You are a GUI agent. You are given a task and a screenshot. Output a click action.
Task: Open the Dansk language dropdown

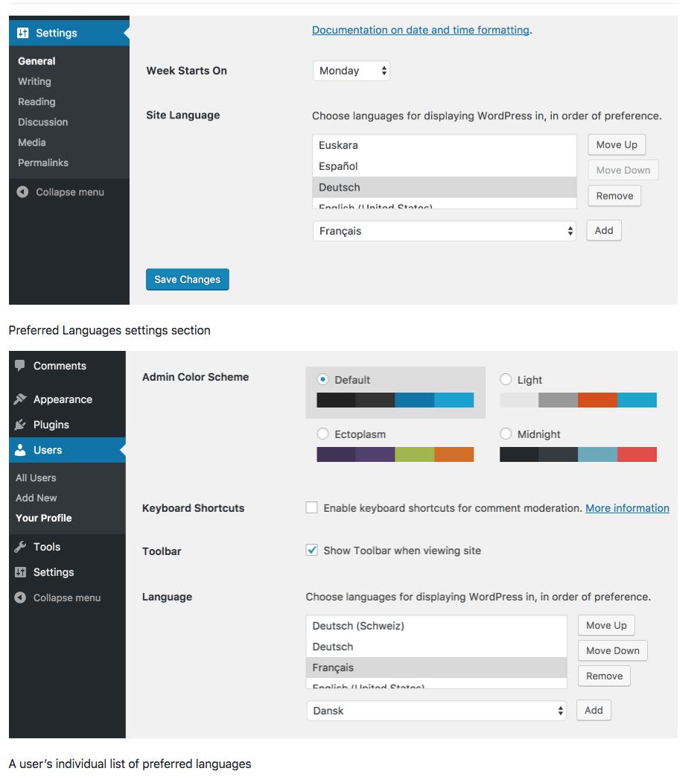pos(436,711)
